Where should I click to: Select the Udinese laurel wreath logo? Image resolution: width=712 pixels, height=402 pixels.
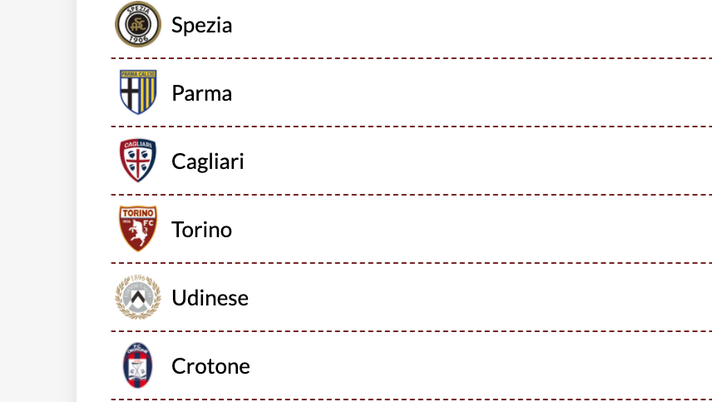tap(138, 297)
